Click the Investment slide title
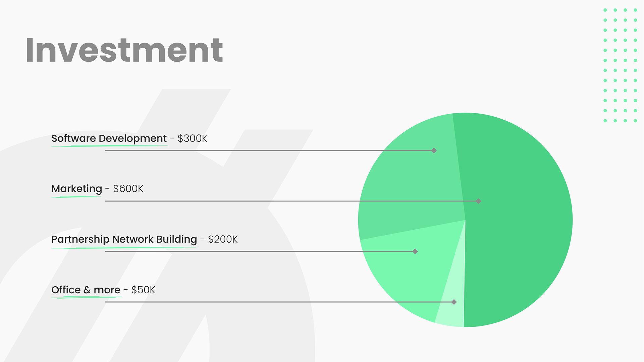Screen dimensions: 644x362 (x=124, y=50)
